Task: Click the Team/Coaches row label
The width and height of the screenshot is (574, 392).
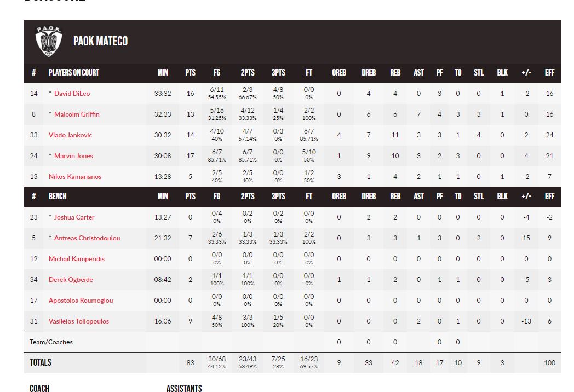Action: click(x=51, y=342)
